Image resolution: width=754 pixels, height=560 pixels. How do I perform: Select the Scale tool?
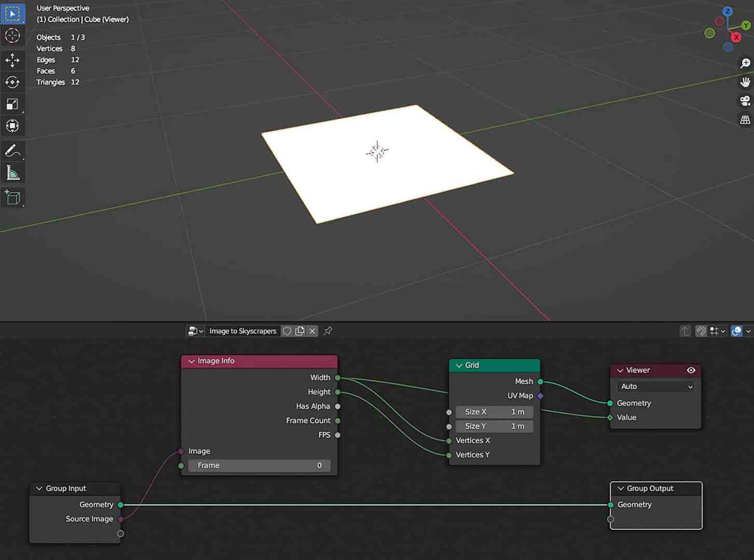(x=13, y=104)
